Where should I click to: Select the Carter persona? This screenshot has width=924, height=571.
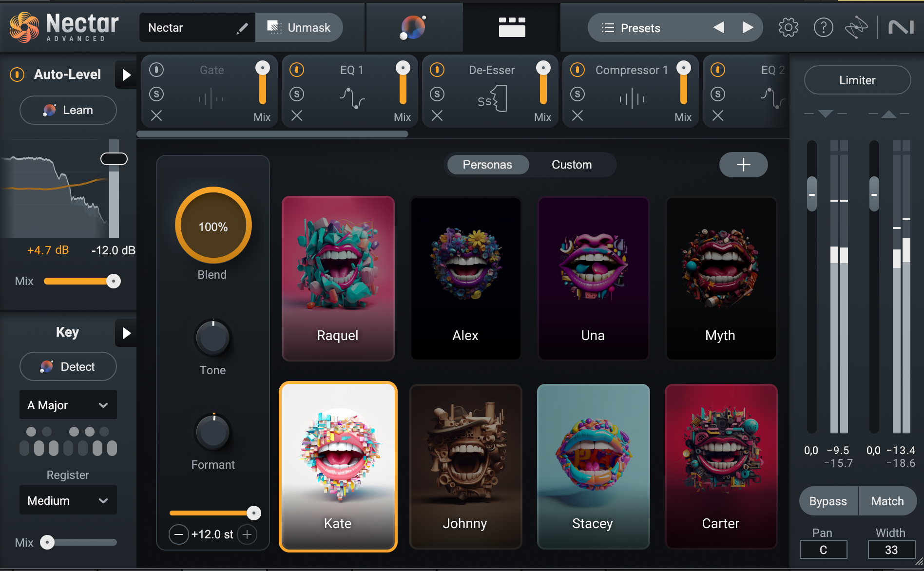721,466
